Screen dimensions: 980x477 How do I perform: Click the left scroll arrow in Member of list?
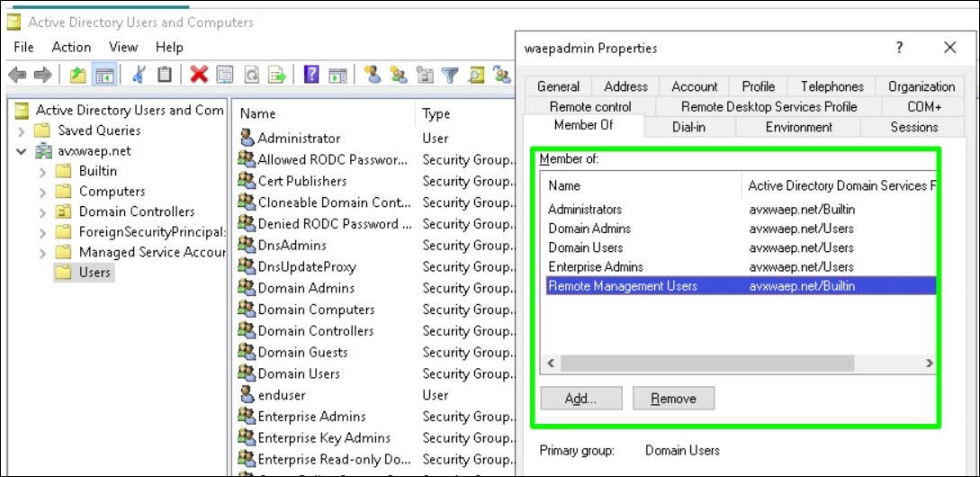coord(550,364)
